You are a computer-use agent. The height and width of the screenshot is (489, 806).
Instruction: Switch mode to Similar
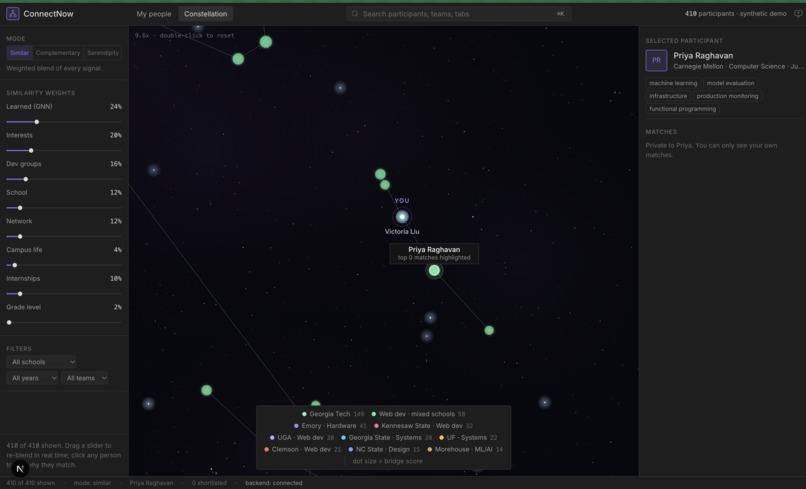19,53
